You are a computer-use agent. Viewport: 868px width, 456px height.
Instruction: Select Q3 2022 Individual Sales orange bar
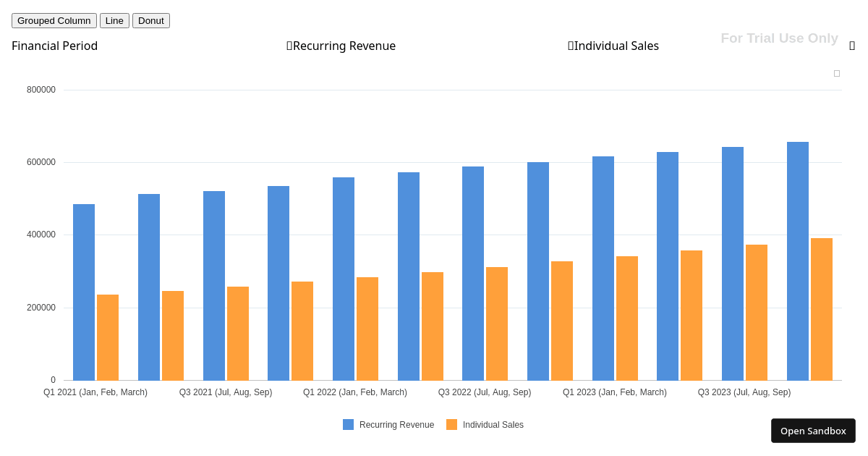(497, 324)
